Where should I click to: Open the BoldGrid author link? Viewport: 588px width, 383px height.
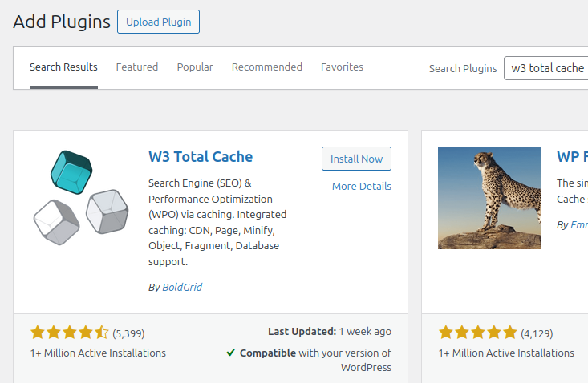click(182, 287)
